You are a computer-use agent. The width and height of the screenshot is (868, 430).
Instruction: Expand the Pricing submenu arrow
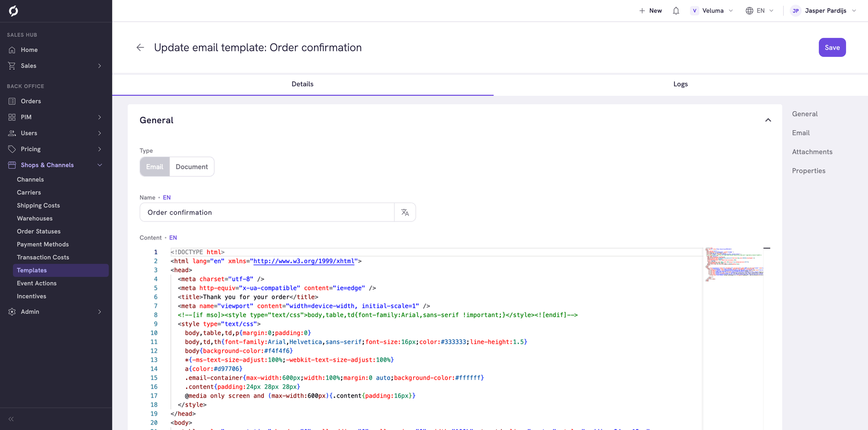[100, 149]
